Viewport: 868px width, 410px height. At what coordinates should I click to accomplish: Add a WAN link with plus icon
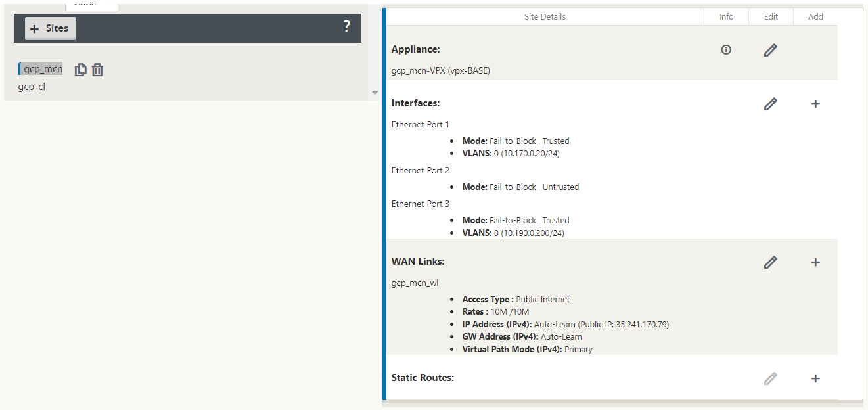click(x=815, y=262)
